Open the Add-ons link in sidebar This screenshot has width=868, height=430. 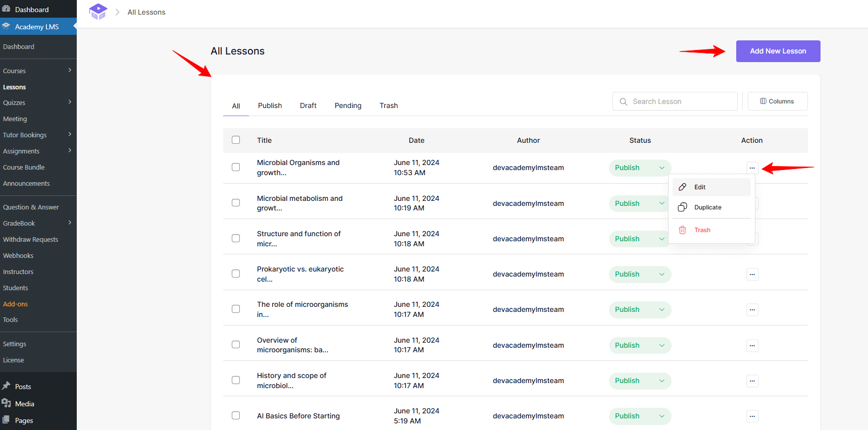pyautogui.click(x=16, y=304)
